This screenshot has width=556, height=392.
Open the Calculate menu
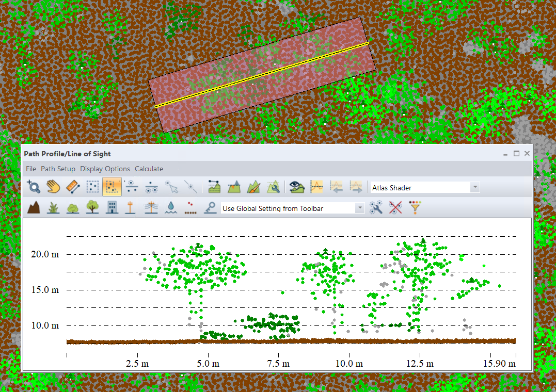[x=149, y=169]
